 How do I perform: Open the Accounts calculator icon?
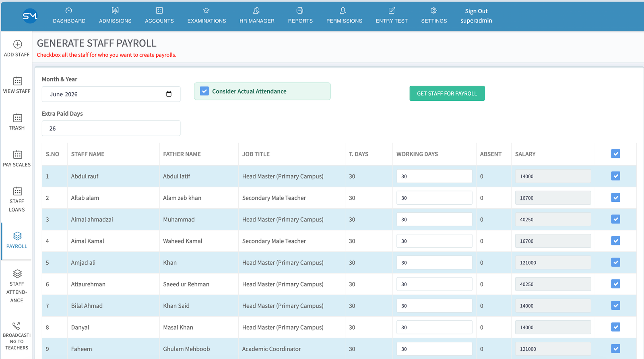click(x=159, y=10)
